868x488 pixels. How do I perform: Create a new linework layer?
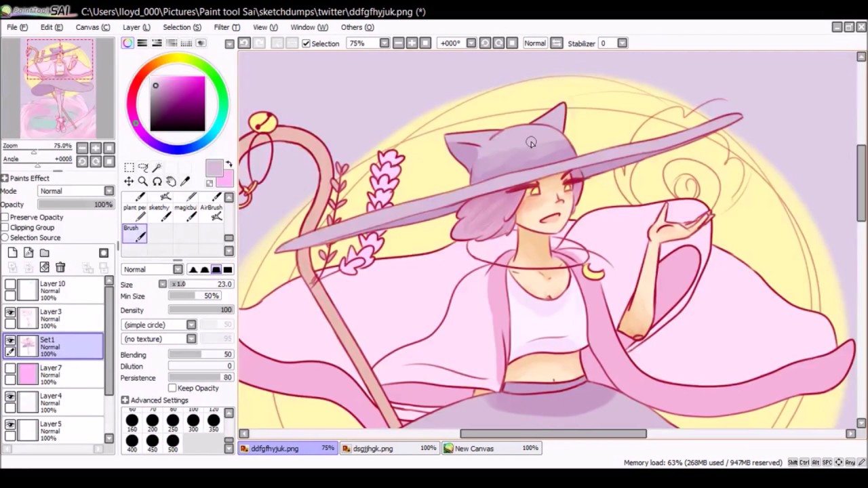click(x=28, y=253)
